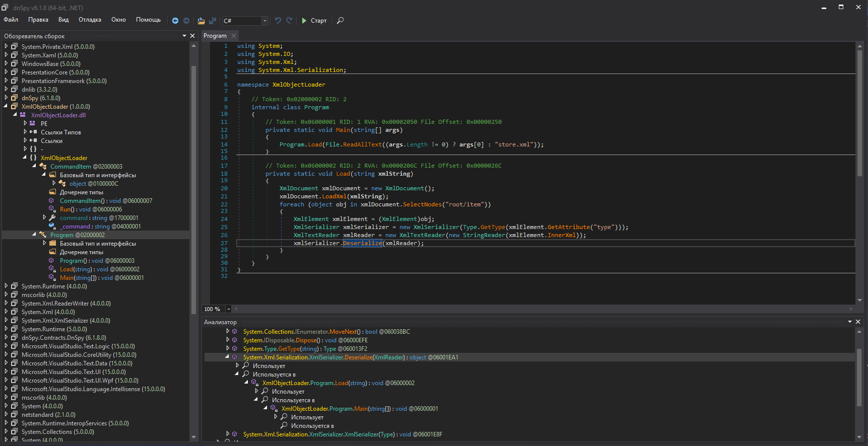The width and height of the screenshot is (868, 446).
Task: Click Deserialize method link in code
Action: coord(362,243)
